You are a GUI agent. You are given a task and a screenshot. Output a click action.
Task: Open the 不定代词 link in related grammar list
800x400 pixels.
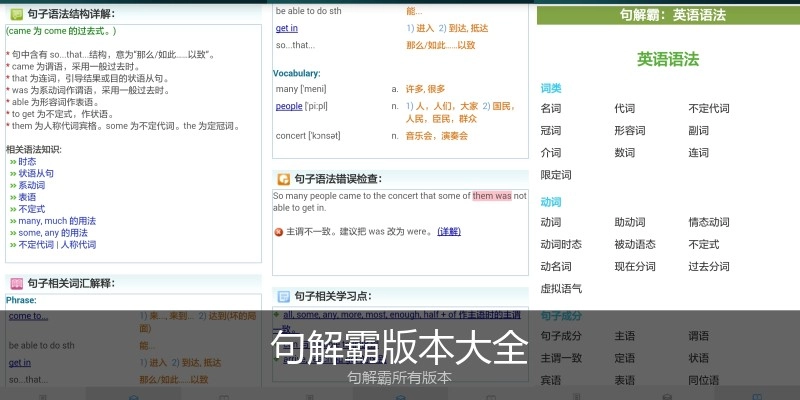tap(36, 244)
